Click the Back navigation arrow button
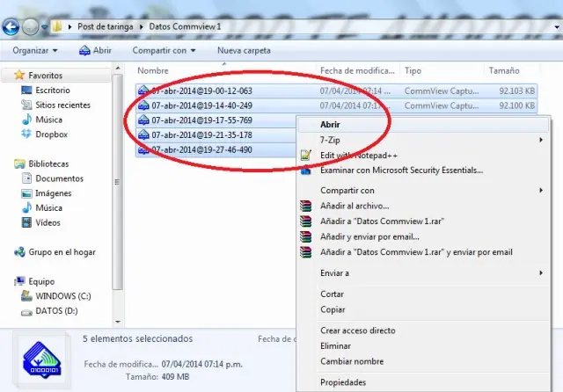 coord(11,27)
